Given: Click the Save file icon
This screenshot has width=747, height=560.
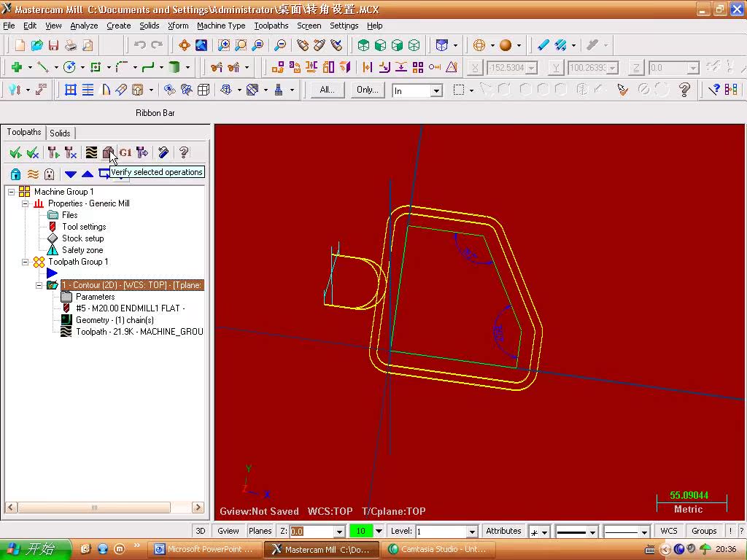Looking at the screenshot, I should (x=53, y=45).
